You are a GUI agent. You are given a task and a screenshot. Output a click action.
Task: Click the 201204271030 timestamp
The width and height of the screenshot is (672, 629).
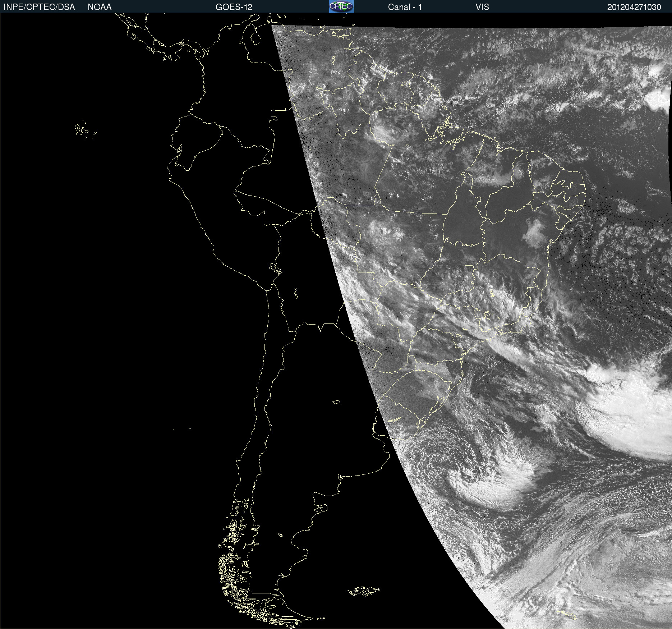pos(634,7)
